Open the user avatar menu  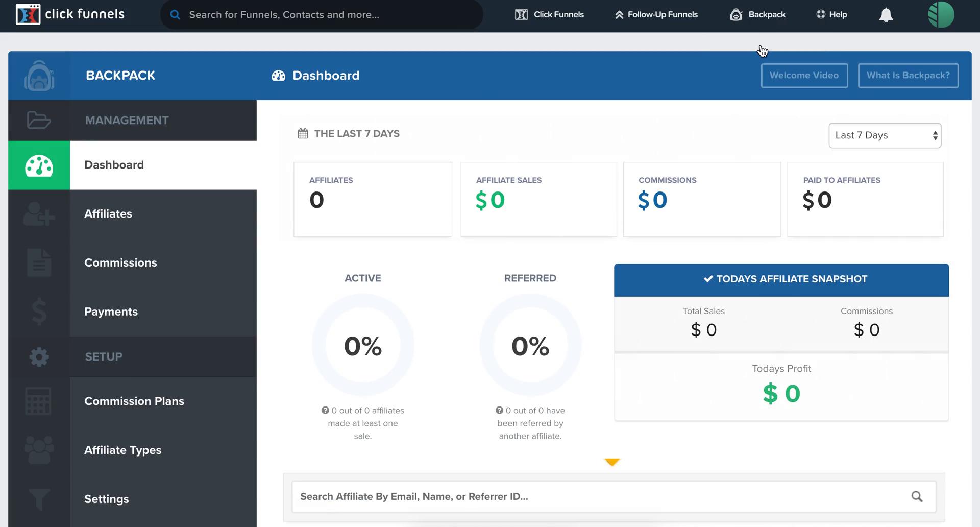[x=941, y=14]
